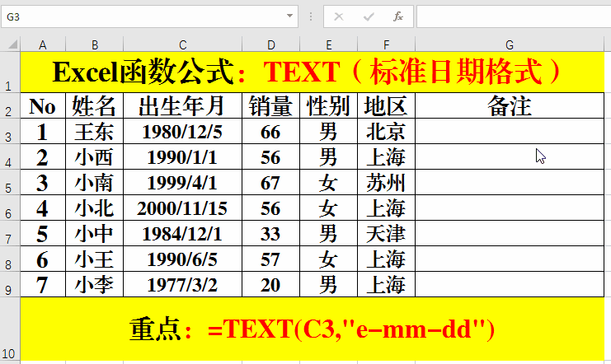The height and width of the screenshot is (364, 611).
Task: Select empty 备注 cell G3
Action: pos(510,131)
